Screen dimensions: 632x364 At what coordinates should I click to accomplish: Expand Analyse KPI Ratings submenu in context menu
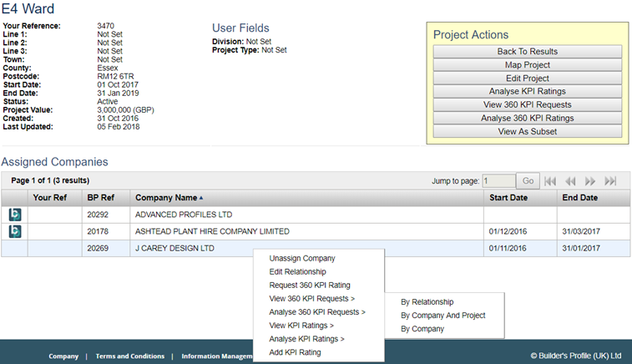tap(306, 339)
